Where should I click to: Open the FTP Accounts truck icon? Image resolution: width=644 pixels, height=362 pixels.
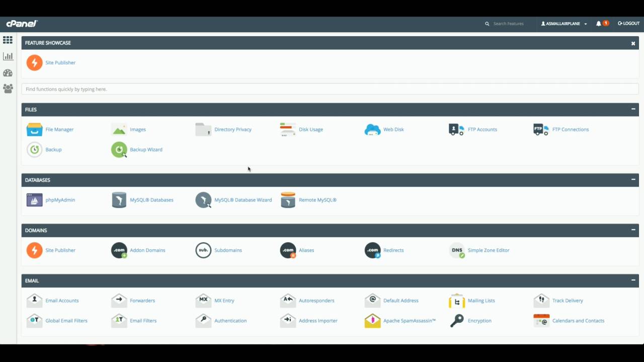[x=457, y=129]
